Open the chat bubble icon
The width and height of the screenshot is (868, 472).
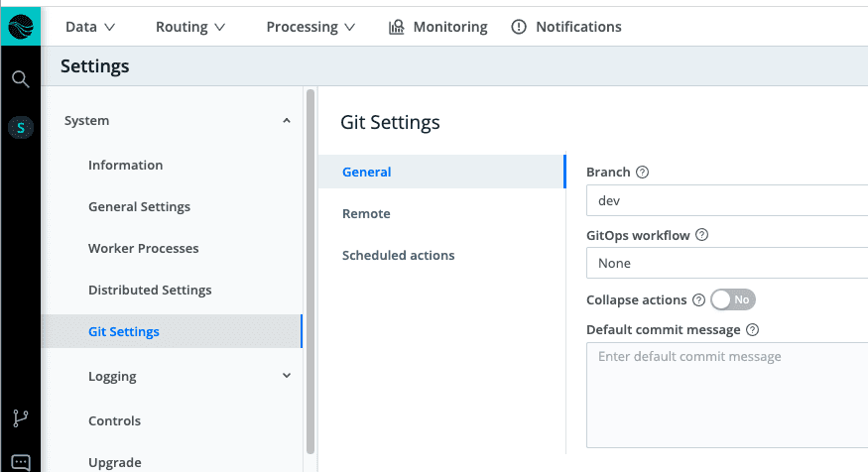[x=20, y=462]
